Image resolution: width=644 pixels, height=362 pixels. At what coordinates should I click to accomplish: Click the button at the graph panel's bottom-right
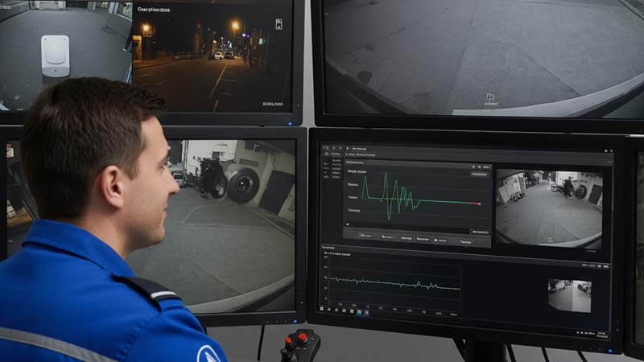480,231
